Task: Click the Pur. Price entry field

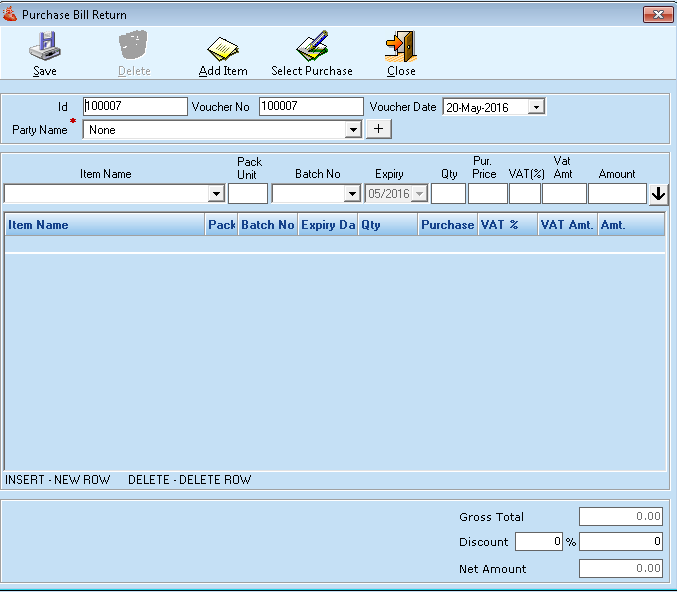Action: tap(487, 194)
